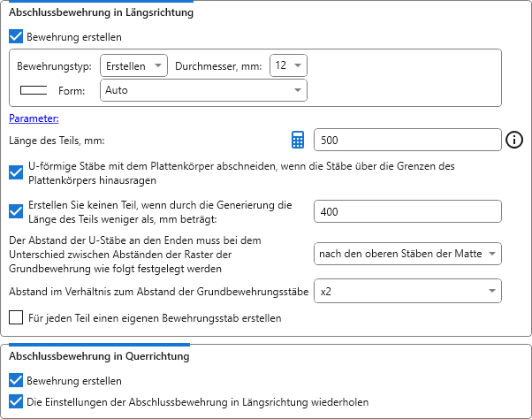Open the Durchmesser '12' dropdown
Screen dimensions: 532x419
288,65
